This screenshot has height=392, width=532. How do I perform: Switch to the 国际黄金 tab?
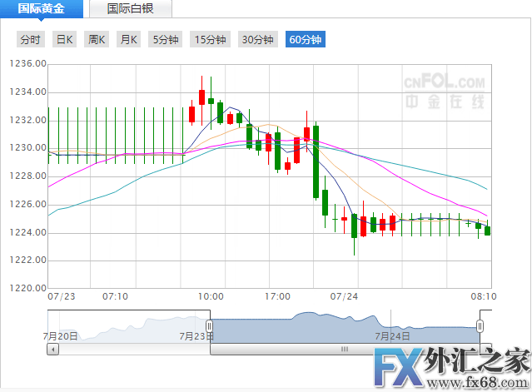click(x=42, y=9)
